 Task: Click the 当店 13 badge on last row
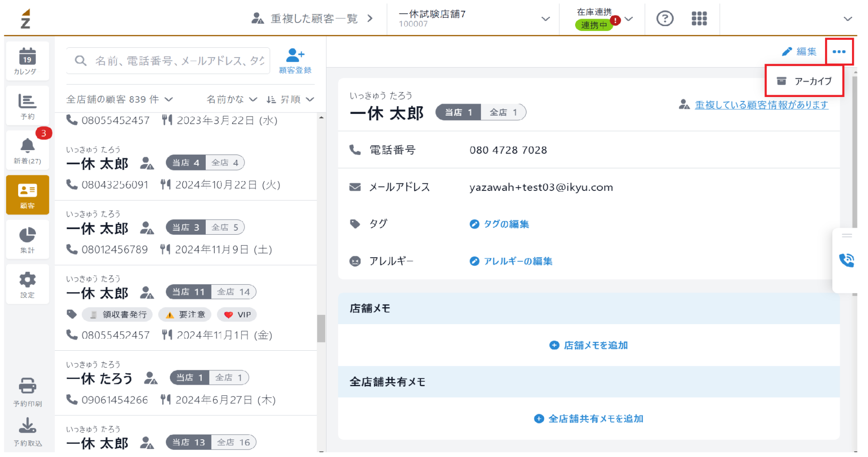point(189,442)
